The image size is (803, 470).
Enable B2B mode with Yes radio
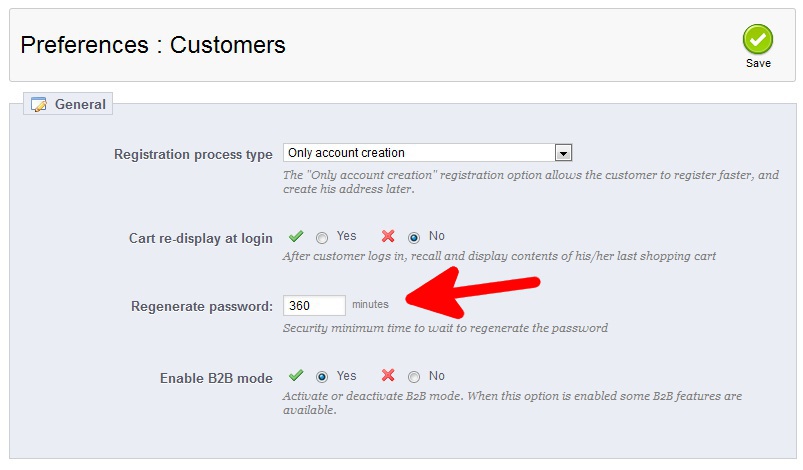click(322, 378)
